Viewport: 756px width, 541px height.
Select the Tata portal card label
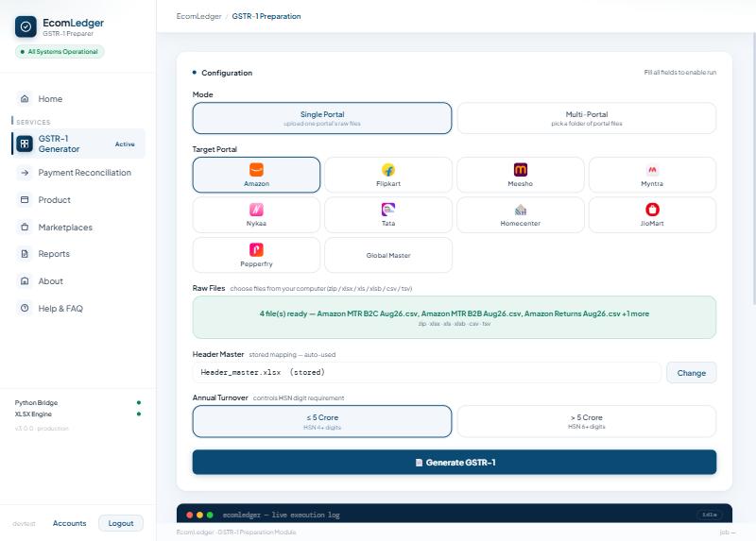coord(388,224)
